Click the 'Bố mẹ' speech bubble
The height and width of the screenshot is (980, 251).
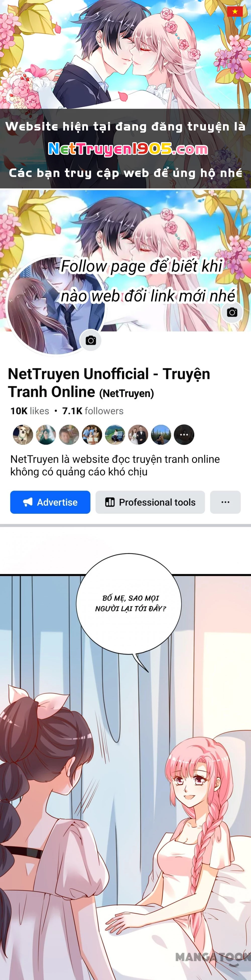pos(129,604)
